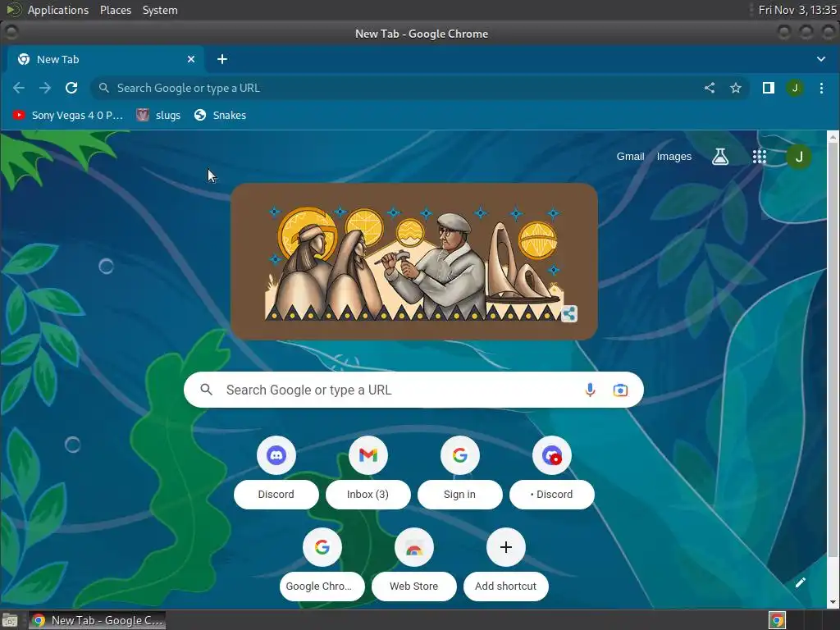The width and height of the screenshot is (840, 630).
Task: Open the first Discord shortcut icon
Action: 276,455
